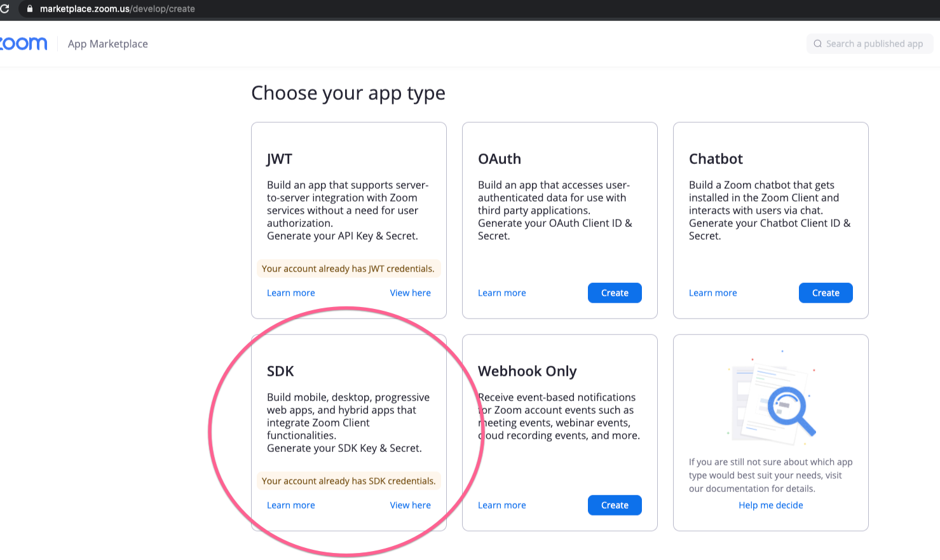
Task: Click the Webhook Only card title
Action: 528,371
